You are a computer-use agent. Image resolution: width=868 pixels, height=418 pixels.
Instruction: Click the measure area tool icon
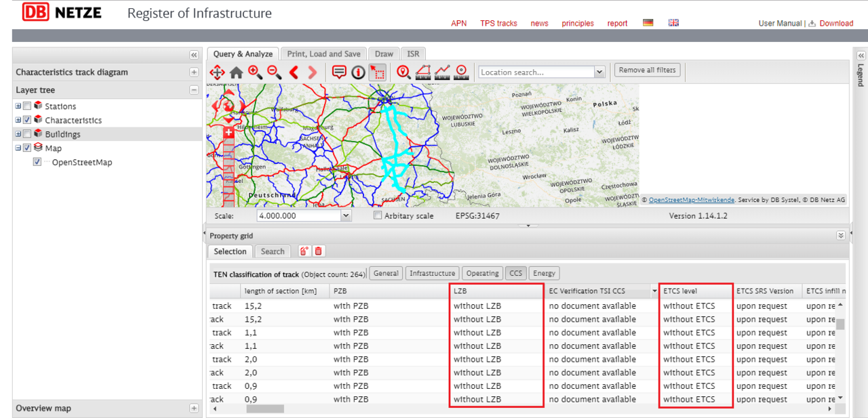[423, 72]
